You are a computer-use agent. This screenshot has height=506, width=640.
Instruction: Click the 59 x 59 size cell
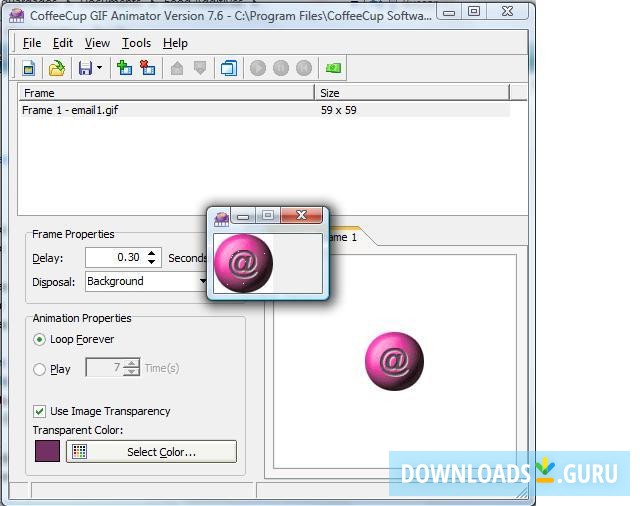pos(338,110)
